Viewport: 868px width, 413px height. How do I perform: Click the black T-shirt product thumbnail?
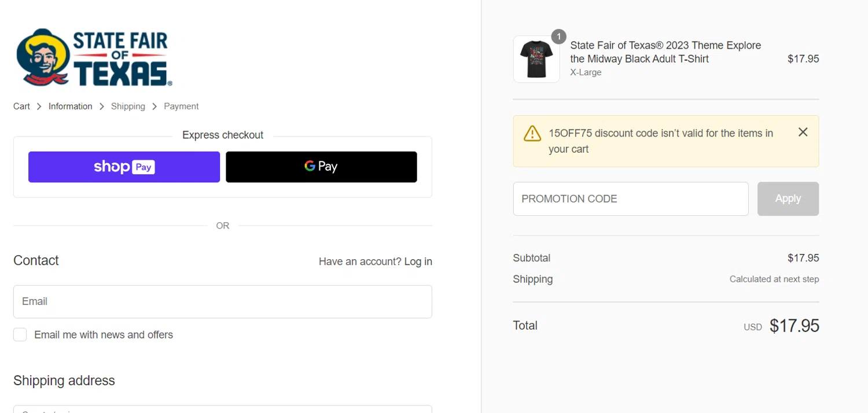click(x=536, y=60)
